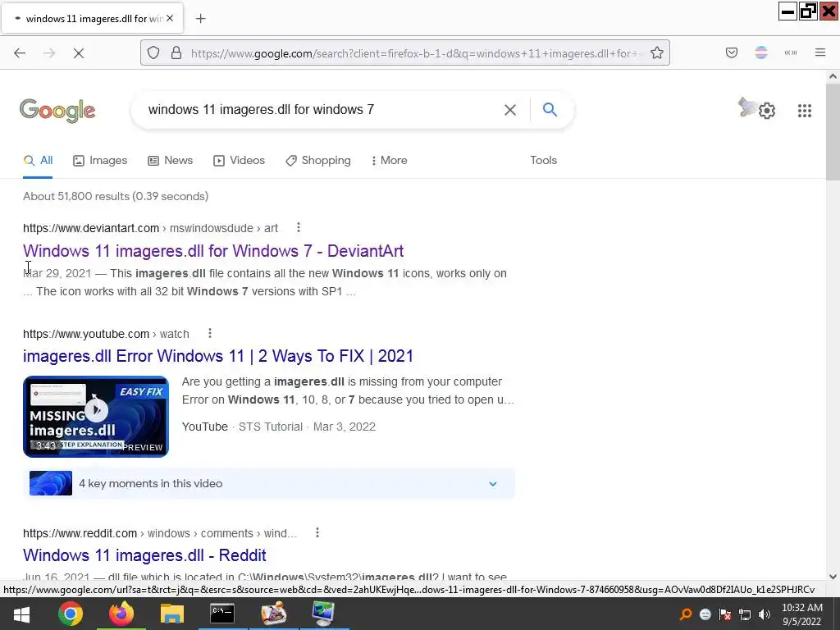840x630 pixels.
Task: Open taskbar clock showing 10:32 AM
Action: coord(801,614)
